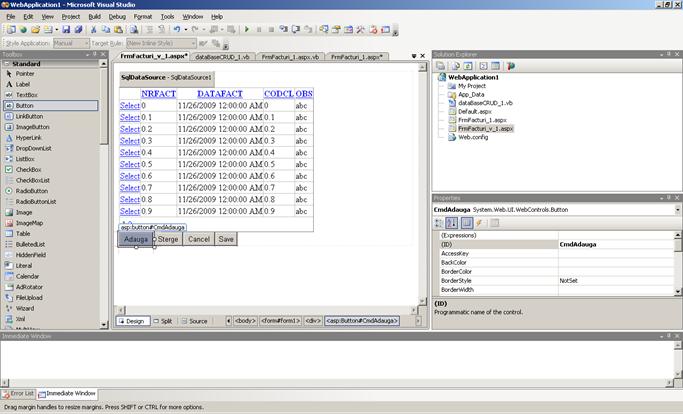
Task: Click the Open File folder icon
Action: [36, 30]
